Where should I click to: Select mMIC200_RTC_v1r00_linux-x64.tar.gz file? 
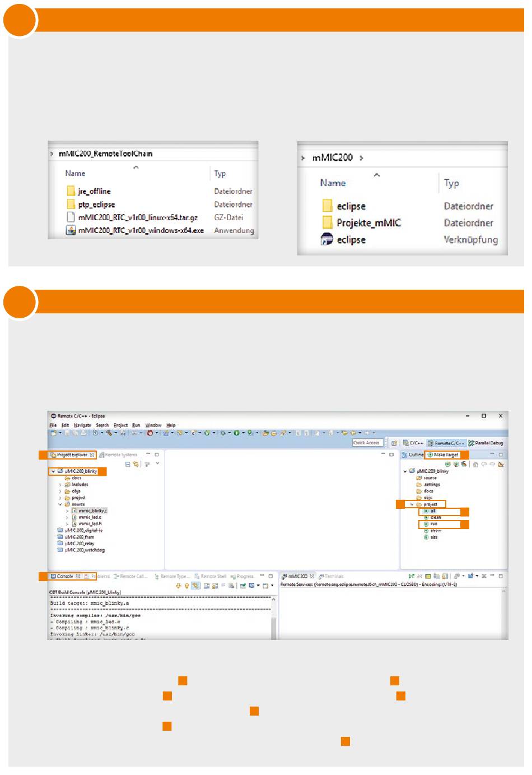(x=132, y=217)
